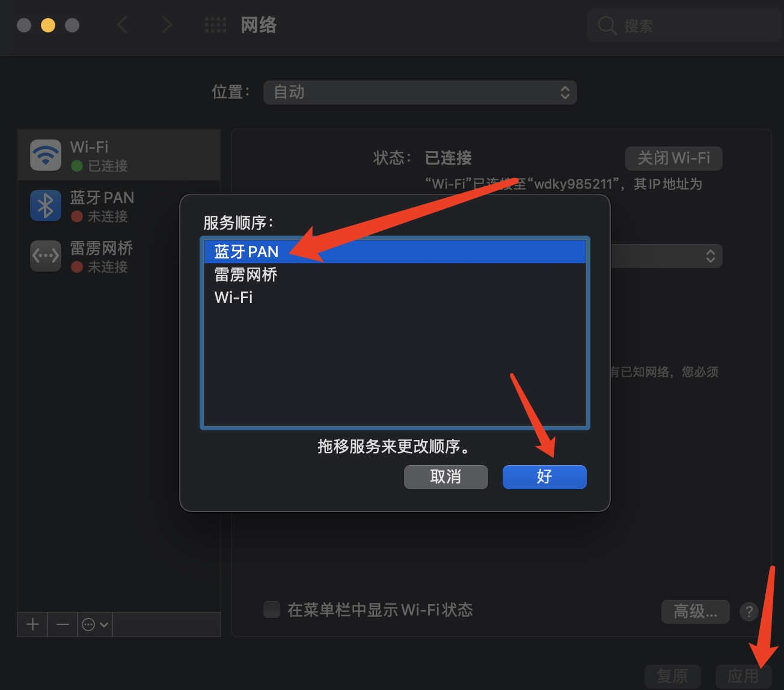
Task: Click the yellow minimize window button
Action: (x=48, y=25)
